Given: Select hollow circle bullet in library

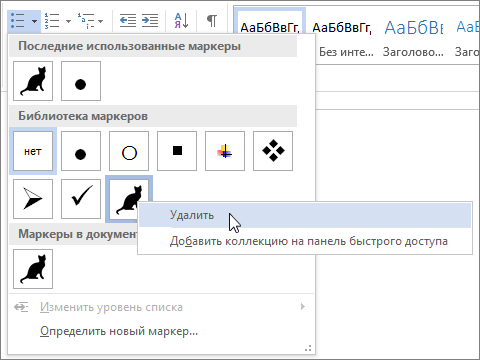Looking at the screenshot, I should (x=129, y=151).
